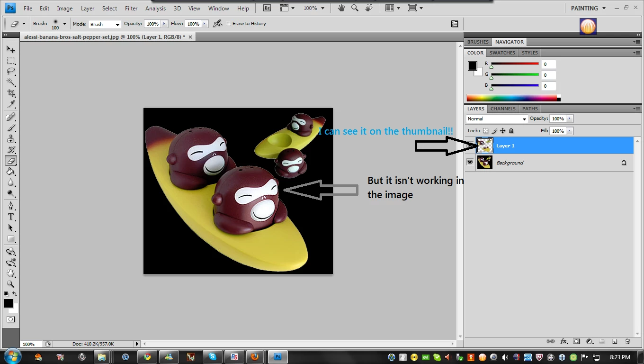Viewport: 644px width, 364px height.
Task: Select the Paint Bucket tool
Action: (10, 172)
